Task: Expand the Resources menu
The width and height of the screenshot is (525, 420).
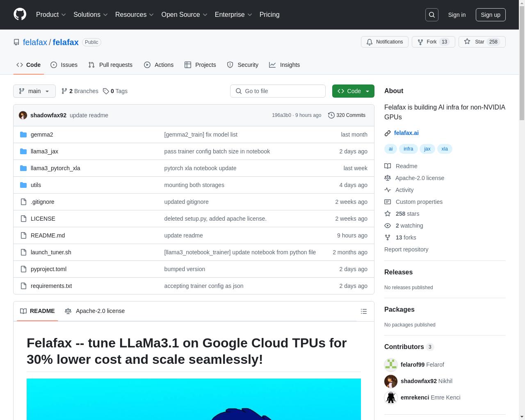Action: pos(135,15)
